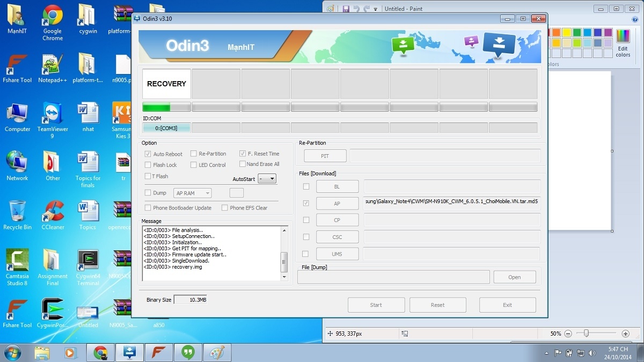
Task: Select the Other folder icon
Action: pyautogui.click(x=53, y=166)
